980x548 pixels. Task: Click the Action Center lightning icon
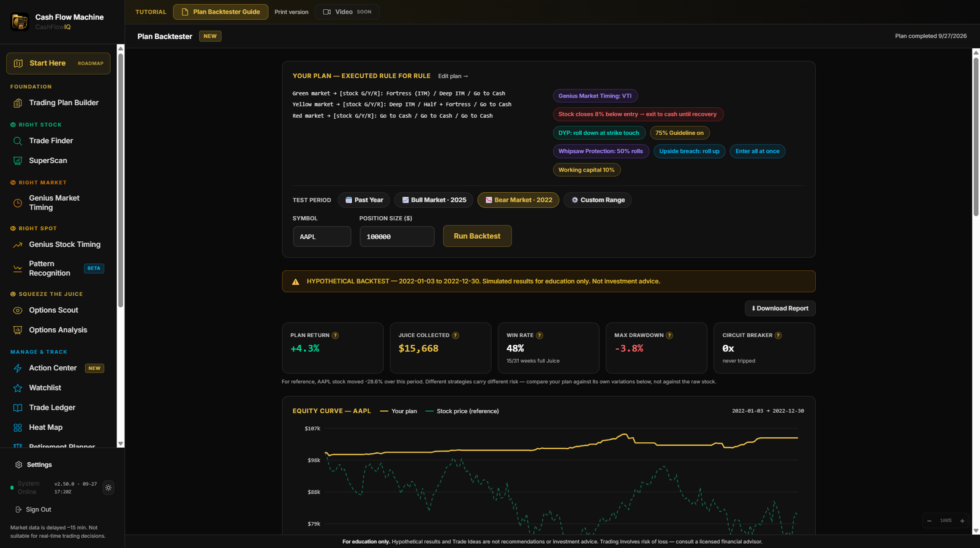(18, 368)
